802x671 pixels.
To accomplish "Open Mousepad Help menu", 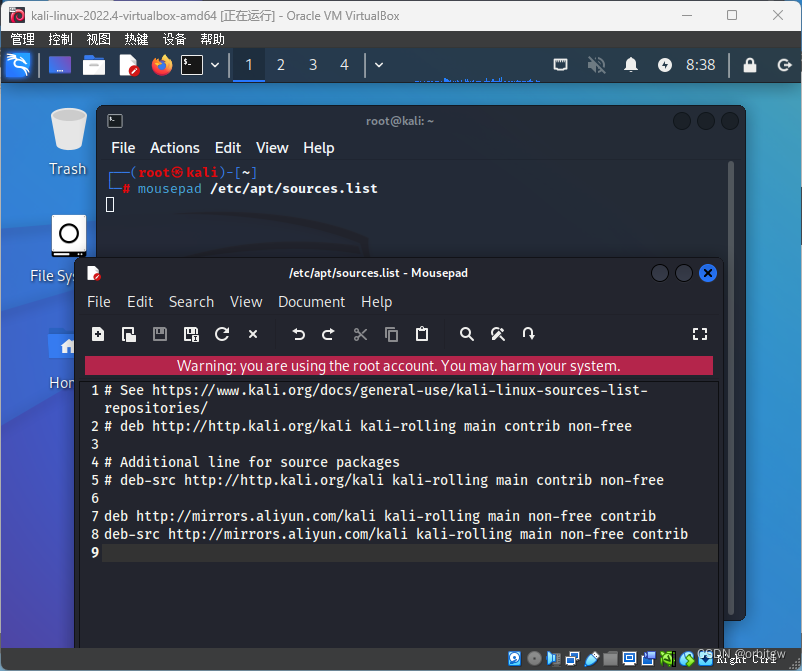I will click(376, 302).
